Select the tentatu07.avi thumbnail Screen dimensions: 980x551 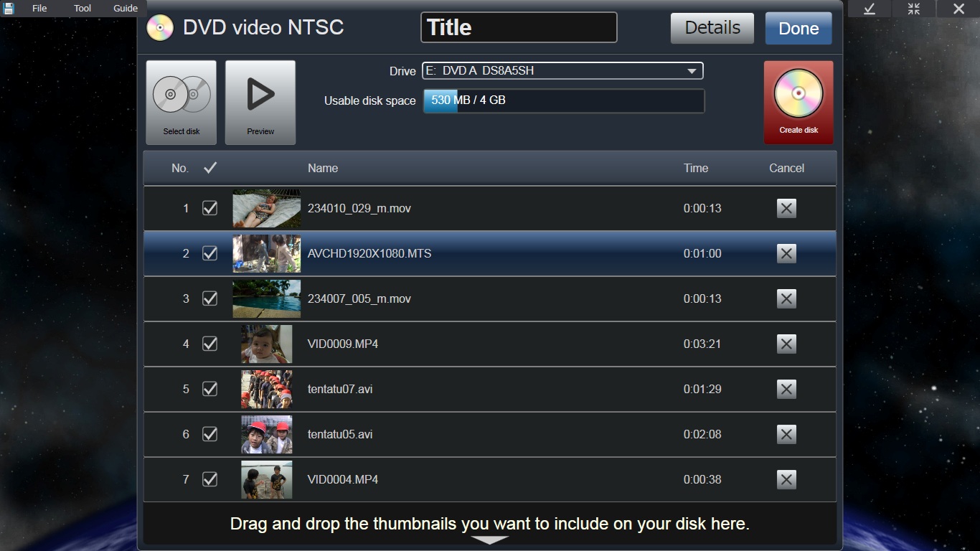(x=267, y=389)
